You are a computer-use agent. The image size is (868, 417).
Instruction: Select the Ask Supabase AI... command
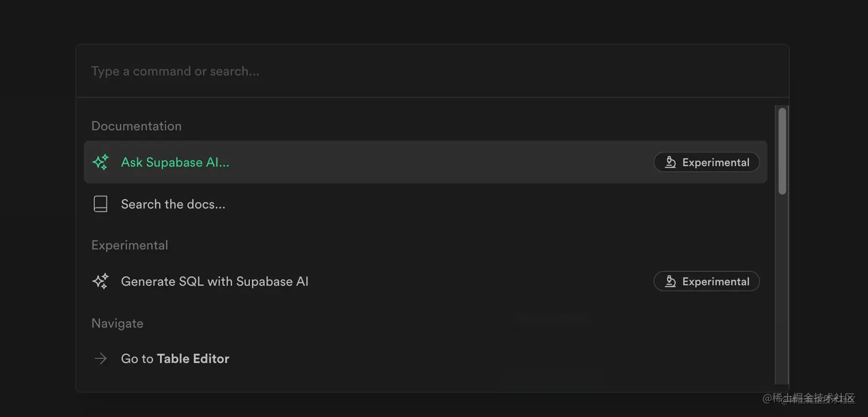point(175,163)
